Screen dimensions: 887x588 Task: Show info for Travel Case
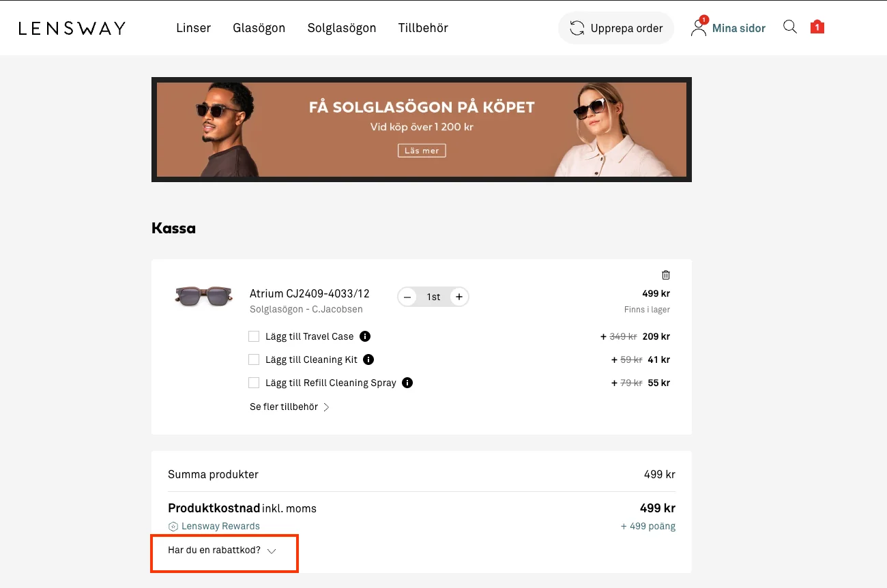pos(365,336)
